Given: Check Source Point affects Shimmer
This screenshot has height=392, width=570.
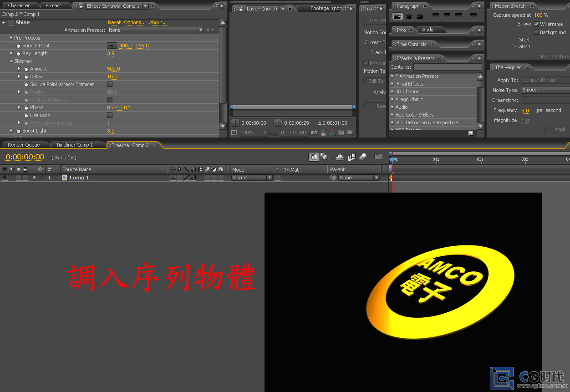Looking at the screenshot, I should (110, 84).
